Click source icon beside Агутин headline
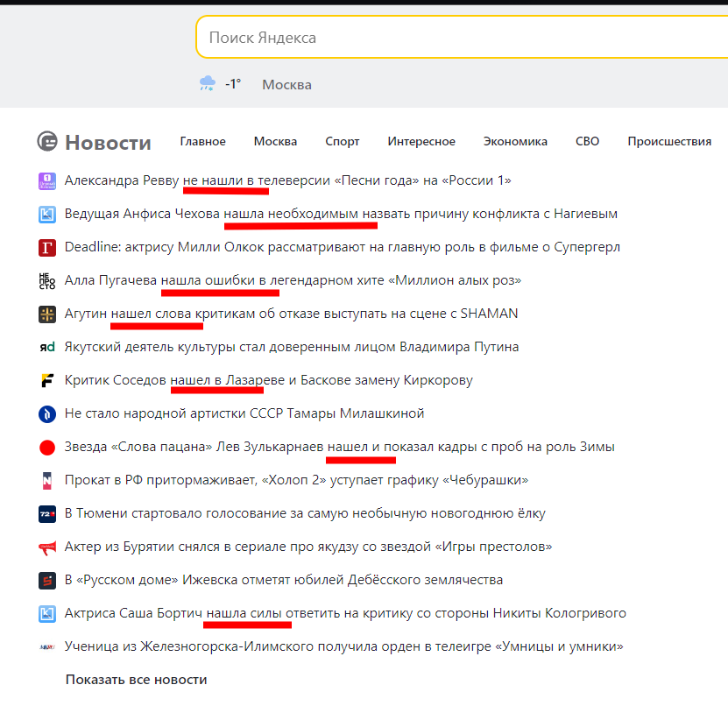728x706 pixels. [47, 314]
